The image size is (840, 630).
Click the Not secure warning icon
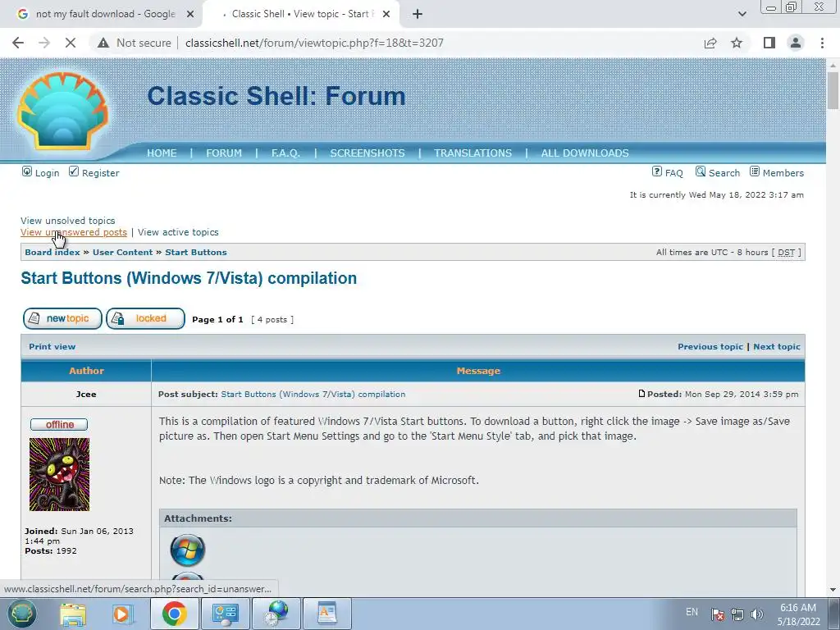pyautogui.click(x=103, y=43)
